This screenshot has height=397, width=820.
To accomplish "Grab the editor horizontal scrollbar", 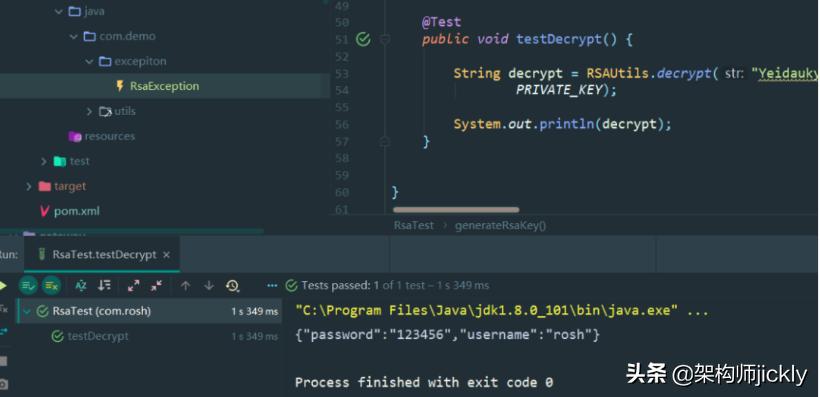I will 456,210.
